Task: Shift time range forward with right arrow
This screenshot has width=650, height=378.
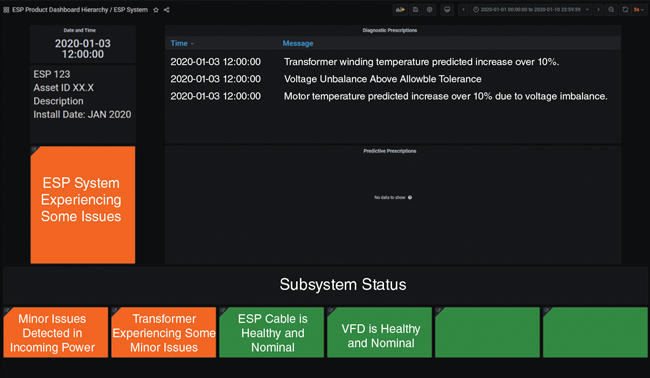Action: 598,10
